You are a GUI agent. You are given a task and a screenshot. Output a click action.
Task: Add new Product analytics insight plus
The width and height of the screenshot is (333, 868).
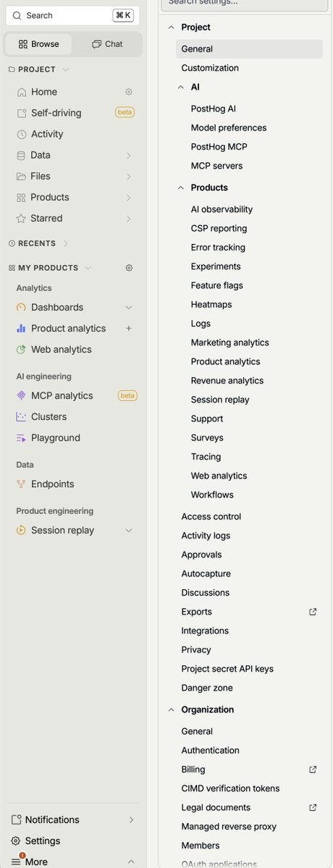[129, 328]
